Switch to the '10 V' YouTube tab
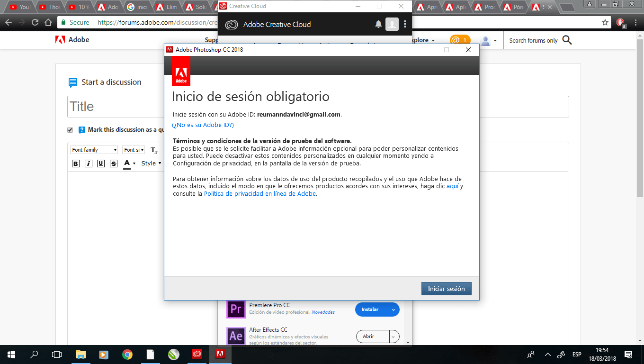 [78, 7]
